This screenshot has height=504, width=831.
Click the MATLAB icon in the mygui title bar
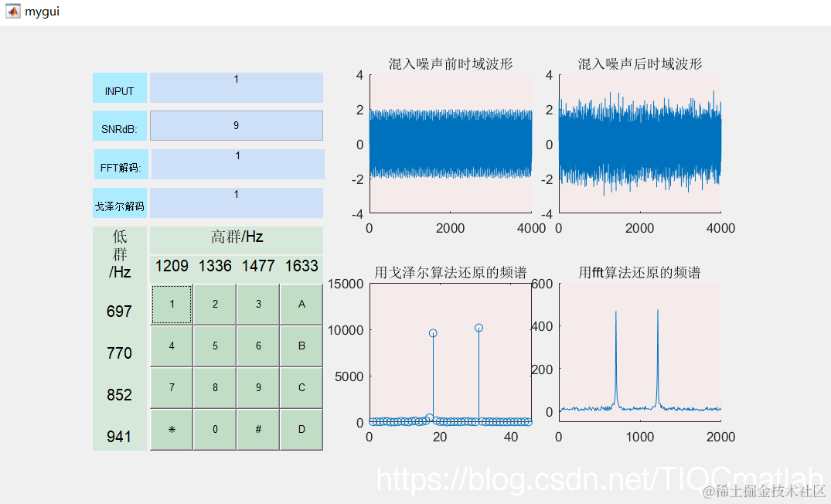(x=12, y=11)
